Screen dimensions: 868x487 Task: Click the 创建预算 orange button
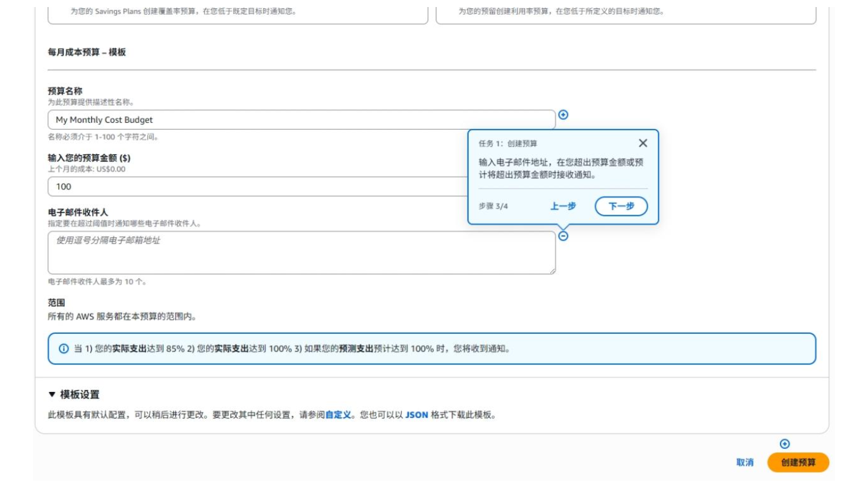point(798,462)
